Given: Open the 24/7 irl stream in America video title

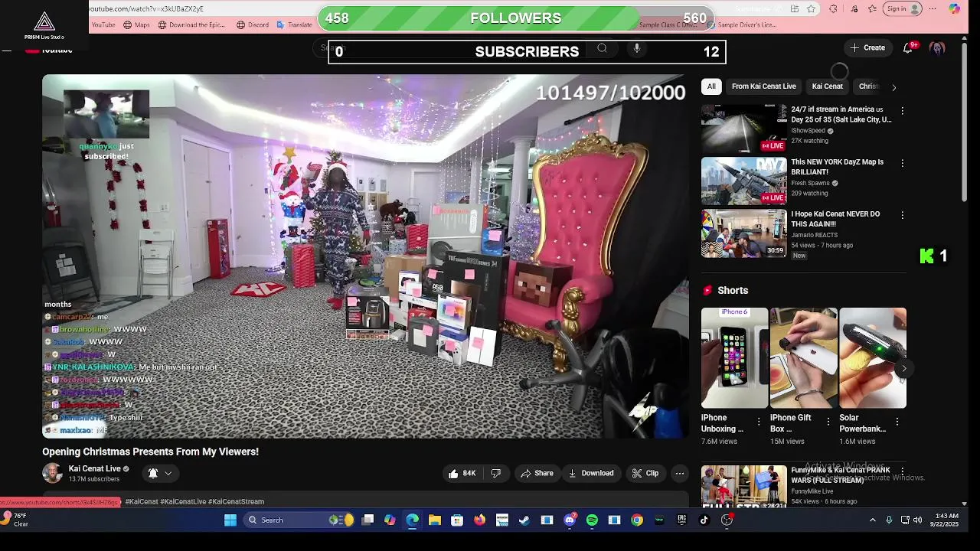Looking at the screenshot, I should coord(841,114).
